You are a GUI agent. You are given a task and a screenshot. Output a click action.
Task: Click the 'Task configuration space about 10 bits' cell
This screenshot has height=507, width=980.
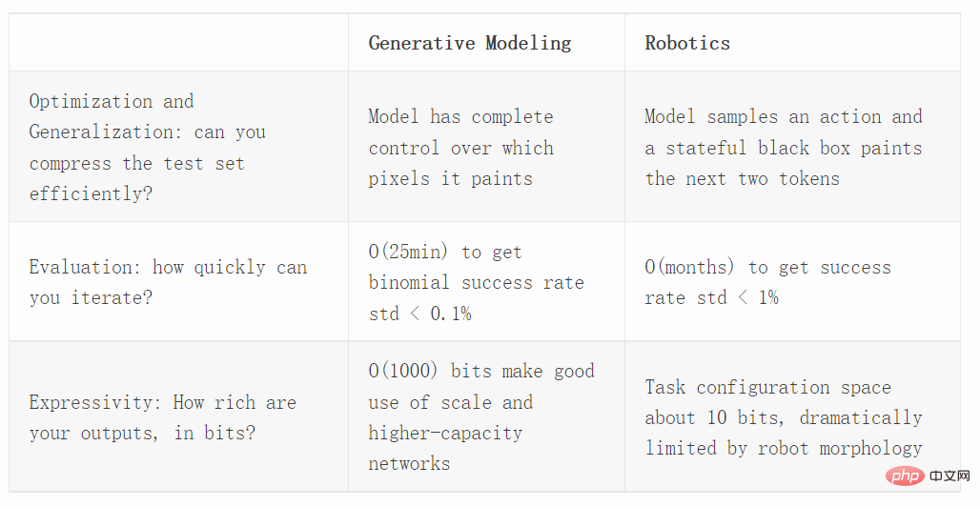[x=792, y=417]
